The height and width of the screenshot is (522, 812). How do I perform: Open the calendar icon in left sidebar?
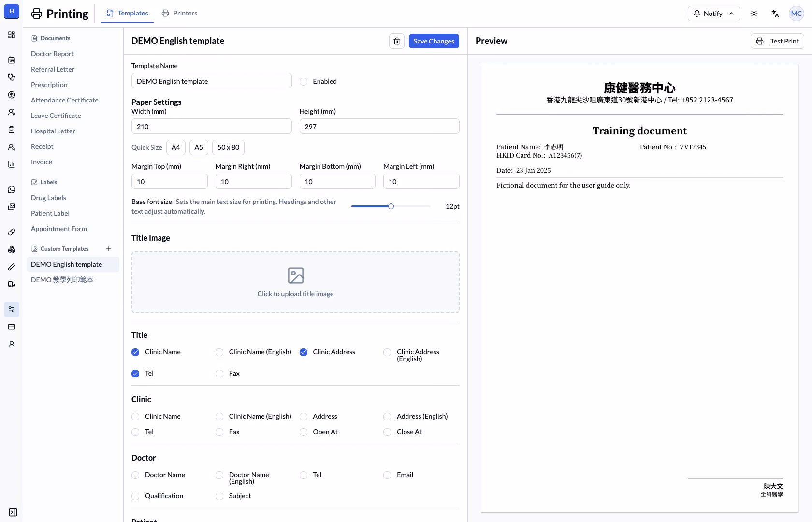tap(12, 60)
